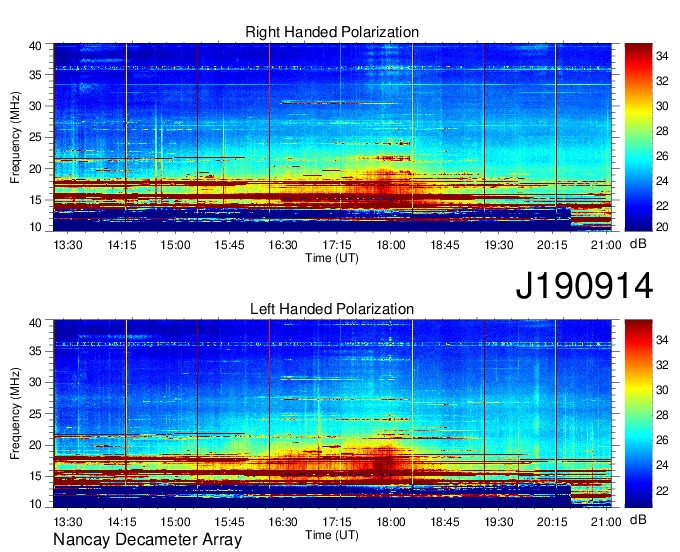680x552 pixels.
Task: Click the top plot's 'Frequency (MHz)' axis label
Action: click(15, 137)
